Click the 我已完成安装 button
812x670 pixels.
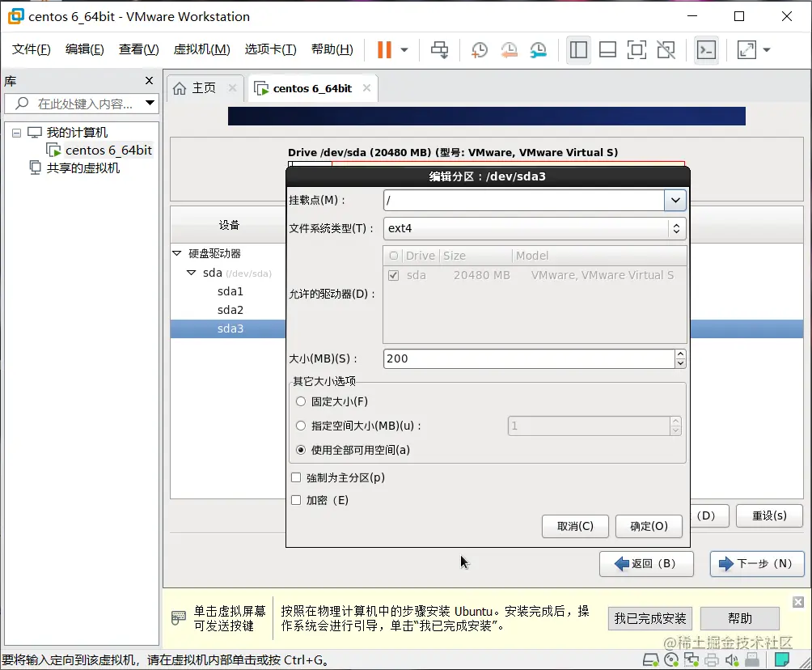tap(650, 619)
